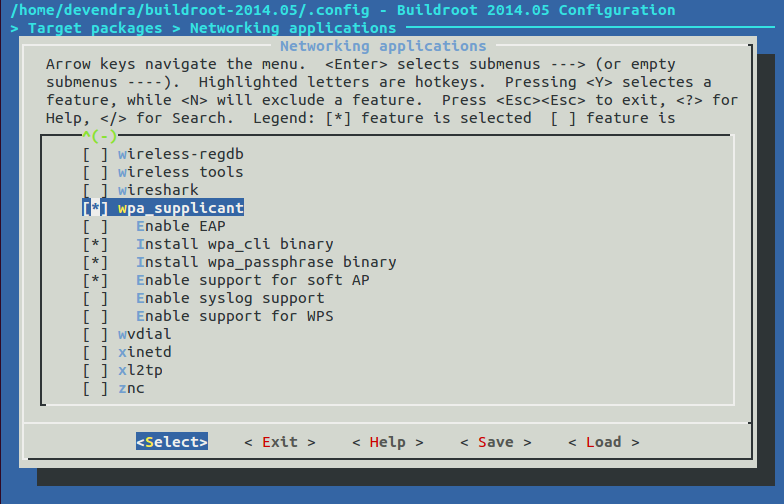The height and width of the screenshot is (504, 784).
Task: Enable the wireshark package checkbox
Action: pos(95,190)
